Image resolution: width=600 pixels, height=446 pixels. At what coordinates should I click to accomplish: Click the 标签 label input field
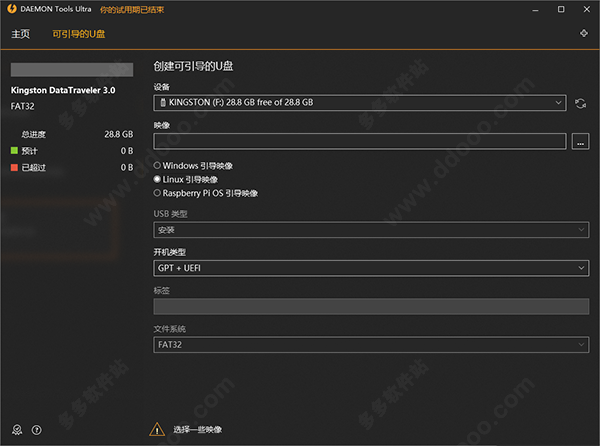click(371, 306)
